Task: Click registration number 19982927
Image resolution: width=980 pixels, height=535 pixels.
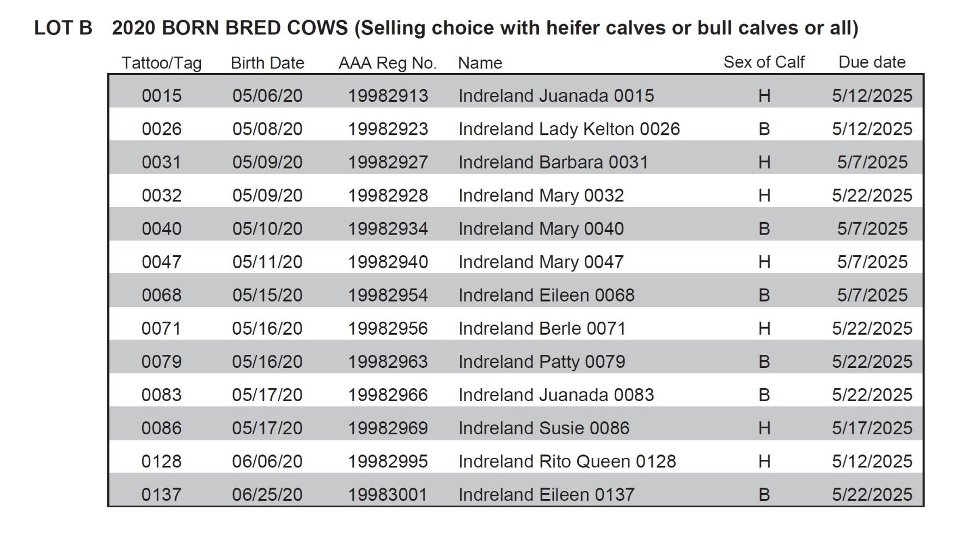Action: [388, 162]
